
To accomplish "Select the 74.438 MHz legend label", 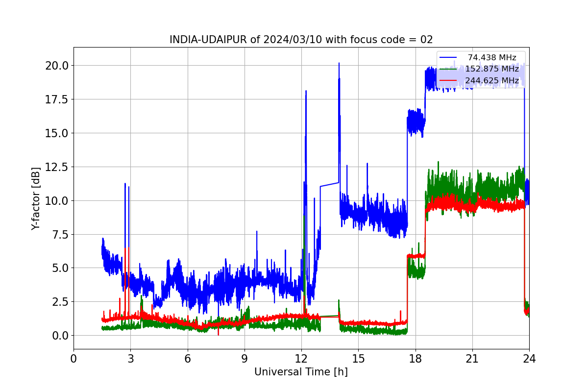I will pyautogui.click(x=492, y=58).
